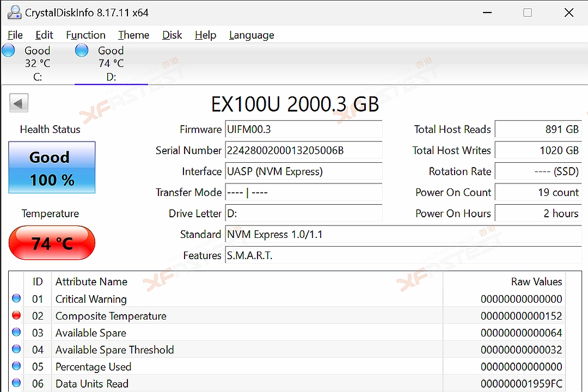Select the Percentage Used attribute name
The width and height of the screenshot is (588, 392).
[94, 367]
